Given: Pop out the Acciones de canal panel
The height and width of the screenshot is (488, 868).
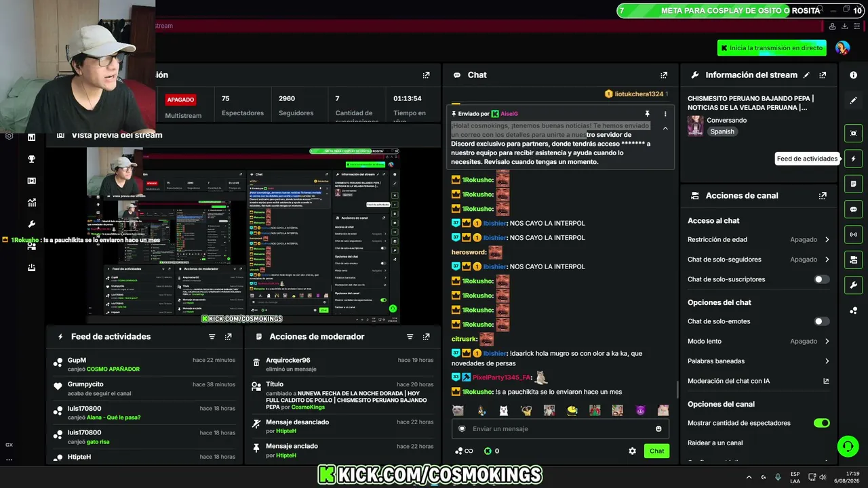Looking at the screenshot, I should click(x=823, y=196).
